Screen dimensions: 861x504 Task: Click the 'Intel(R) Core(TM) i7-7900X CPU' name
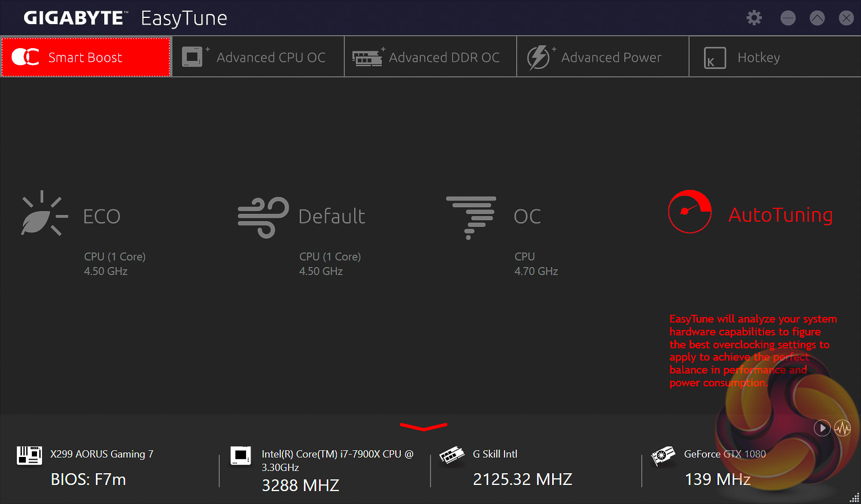point(337,460)
